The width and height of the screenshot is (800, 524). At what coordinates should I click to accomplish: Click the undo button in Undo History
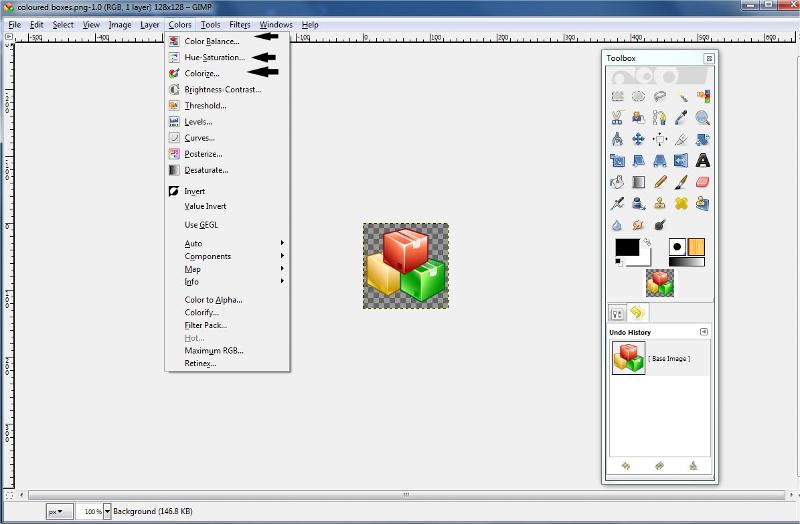625,465
